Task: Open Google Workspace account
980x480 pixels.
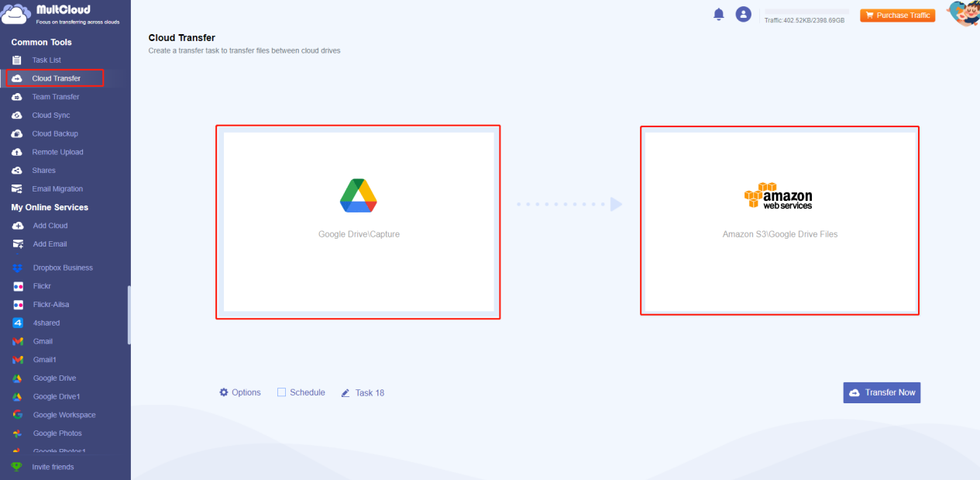Action: point(64,415)
